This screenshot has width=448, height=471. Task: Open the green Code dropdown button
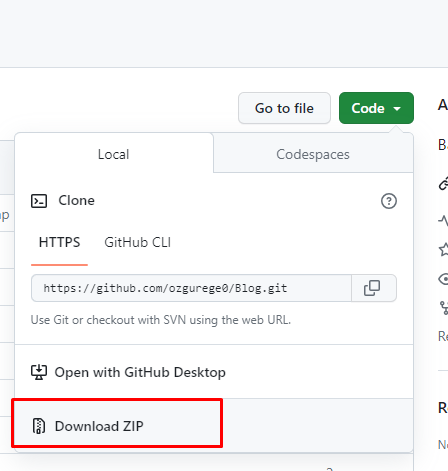tap(376, 108)
